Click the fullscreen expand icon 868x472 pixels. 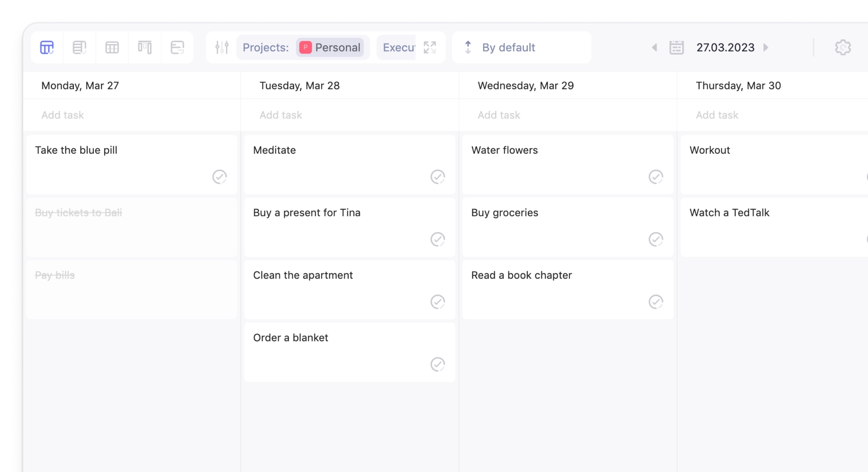pyautogui.click(x=430, y=47)
